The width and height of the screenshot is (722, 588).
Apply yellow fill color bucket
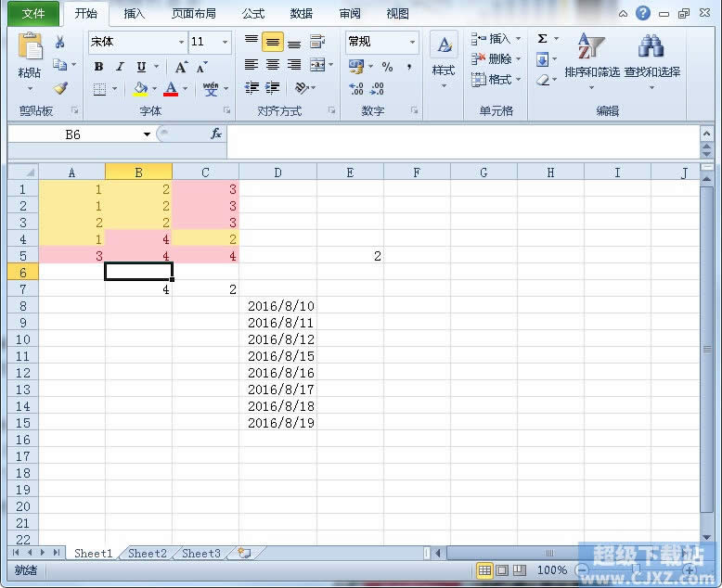click(x=140, y=88)
